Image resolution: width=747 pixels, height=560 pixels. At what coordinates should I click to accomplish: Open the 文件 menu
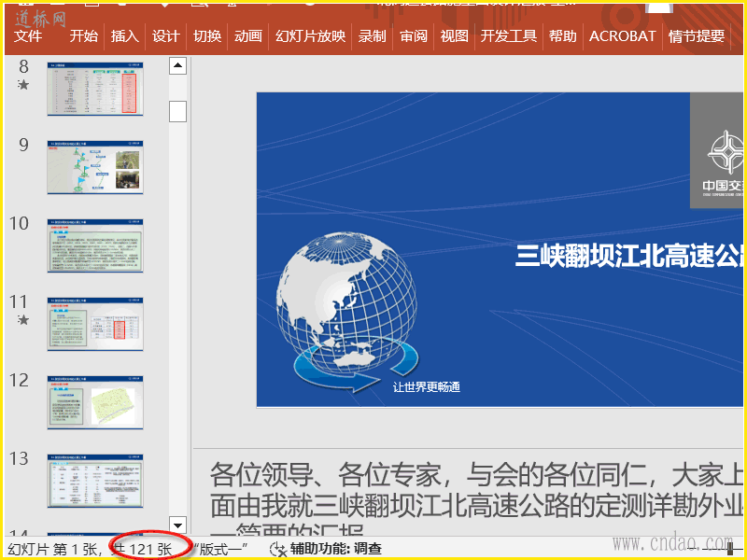click(x=28, y=36)
